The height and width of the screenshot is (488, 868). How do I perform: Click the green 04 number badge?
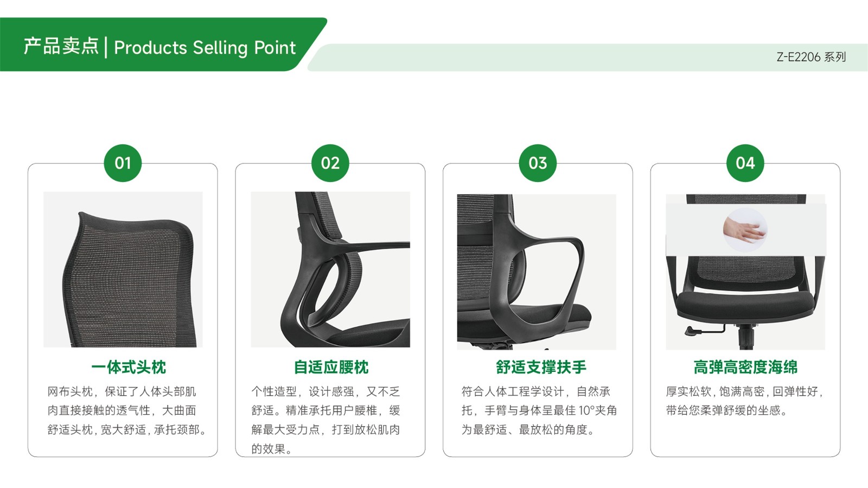[745, 163]
